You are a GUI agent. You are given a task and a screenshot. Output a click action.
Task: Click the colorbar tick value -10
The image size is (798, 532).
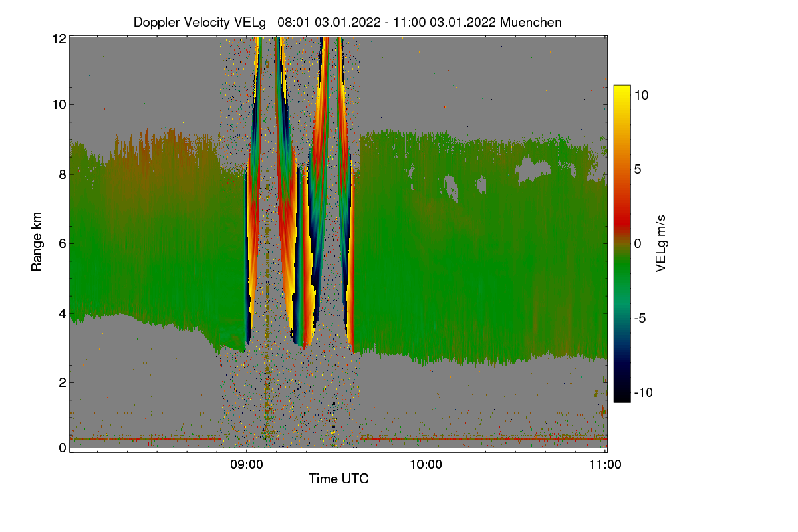(x=644, y=392)
